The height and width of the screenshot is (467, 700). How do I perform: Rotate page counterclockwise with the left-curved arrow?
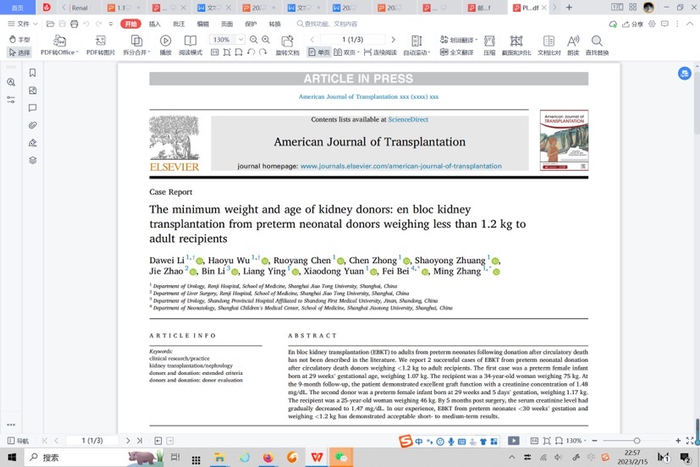251,52
